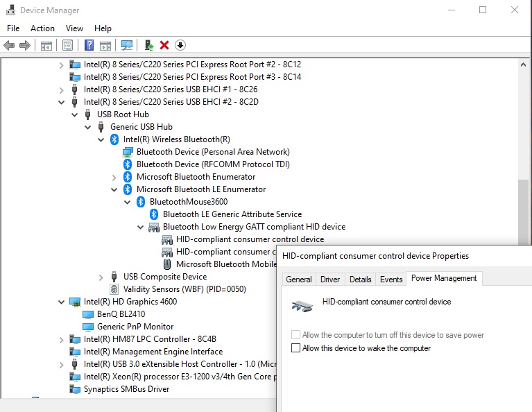Screen dimensions: 532x412
Task: Select PCI Express Root Port #3 - 8C14
Action: pos(192,77)
